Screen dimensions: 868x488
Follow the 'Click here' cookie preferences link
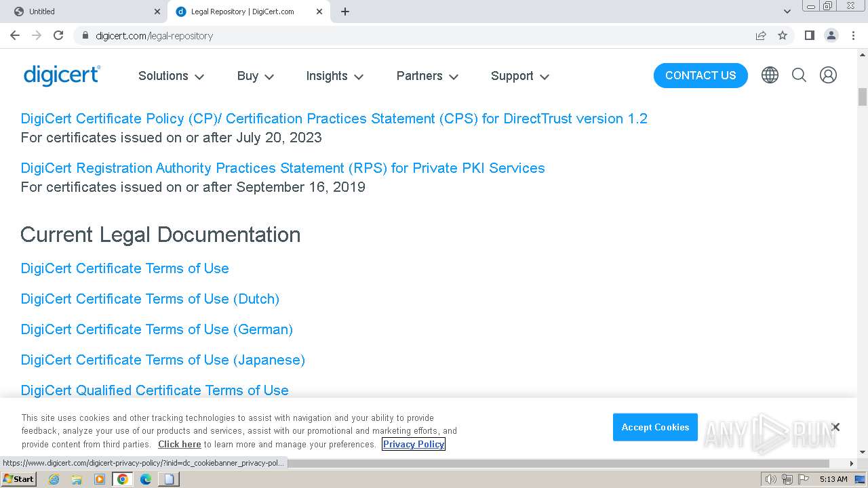coord(180,445)
